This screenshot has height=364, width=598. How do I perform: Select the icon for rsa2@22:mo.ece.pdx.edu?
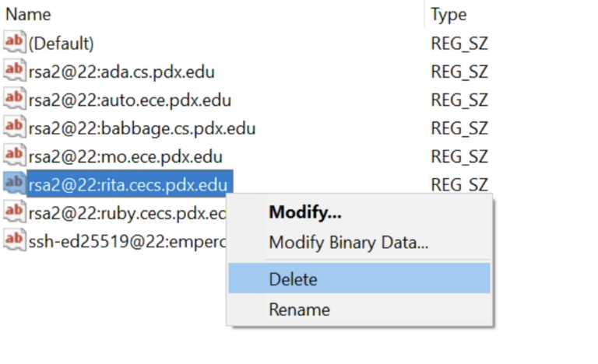point(14,156)
